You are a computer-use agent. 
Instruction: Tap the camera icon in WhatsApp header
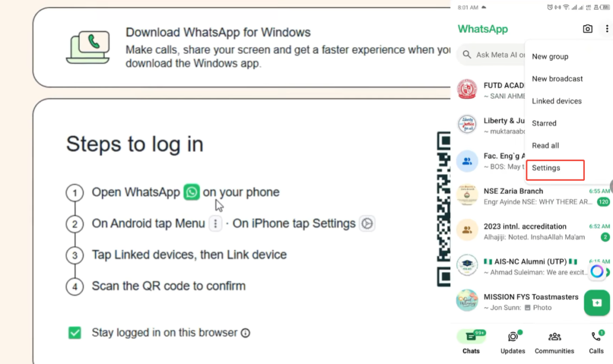pos(587,29)
